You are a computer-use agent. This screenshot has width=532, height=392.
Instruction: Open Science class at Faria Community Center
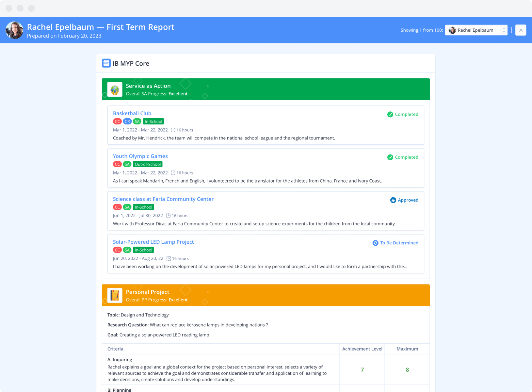(163, 199)
